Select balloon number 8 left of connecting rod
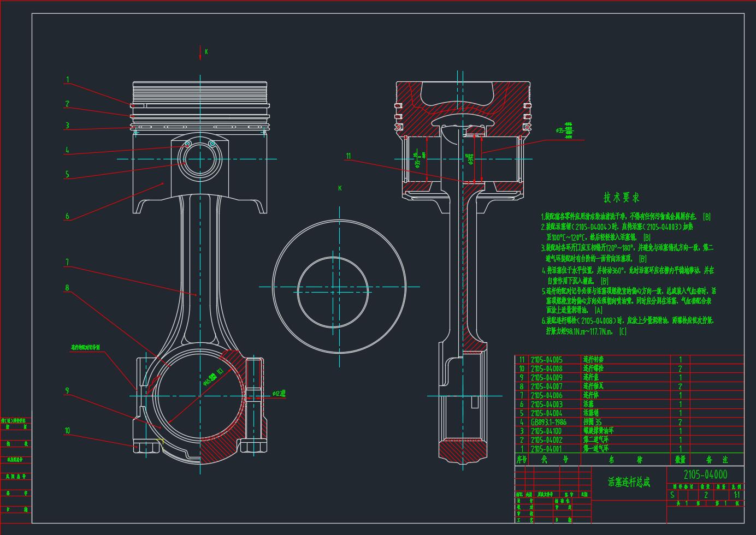Image resolution: width=756 pixels, height=535 pixels. (67, 288)
